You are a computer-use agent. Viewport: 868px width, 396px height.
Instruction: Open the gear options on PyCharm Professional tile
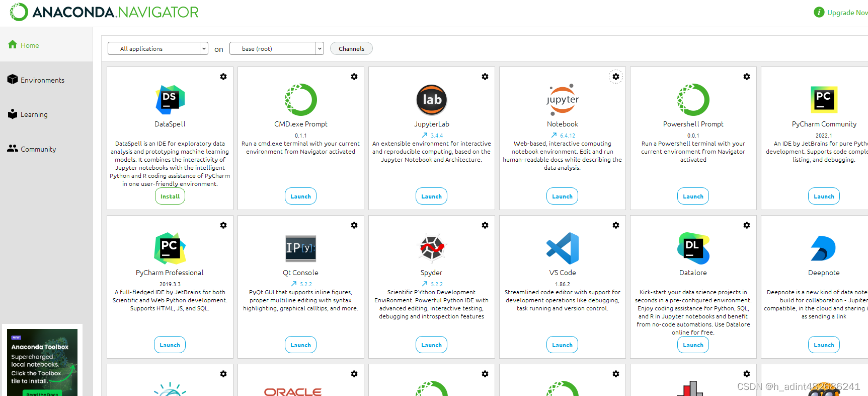pos(223,225)
